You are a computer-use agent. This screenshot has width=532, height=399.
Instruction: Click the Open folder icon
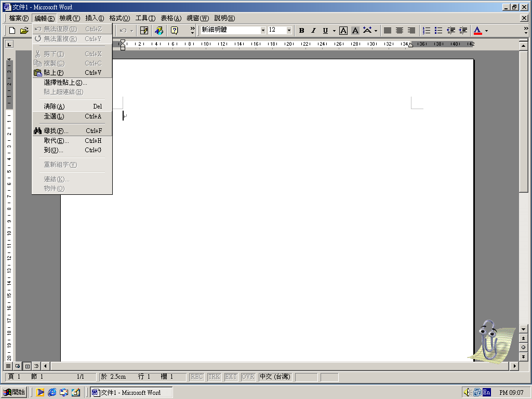(24, 31)
